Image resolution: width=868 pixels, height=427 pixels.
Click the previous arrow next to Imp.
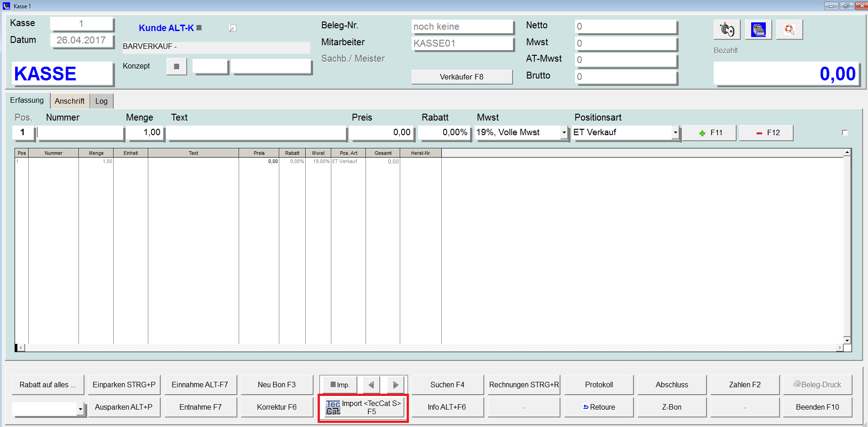[x=371, y=385]
